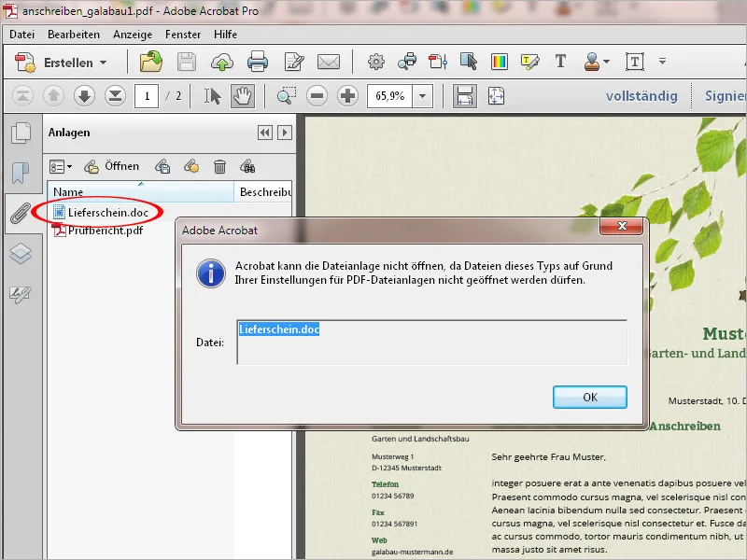This screenshot has height=560, width=747.
Task: Click the Öffnen attachment button
Action: pyautogui.click(x=112, y=166)
